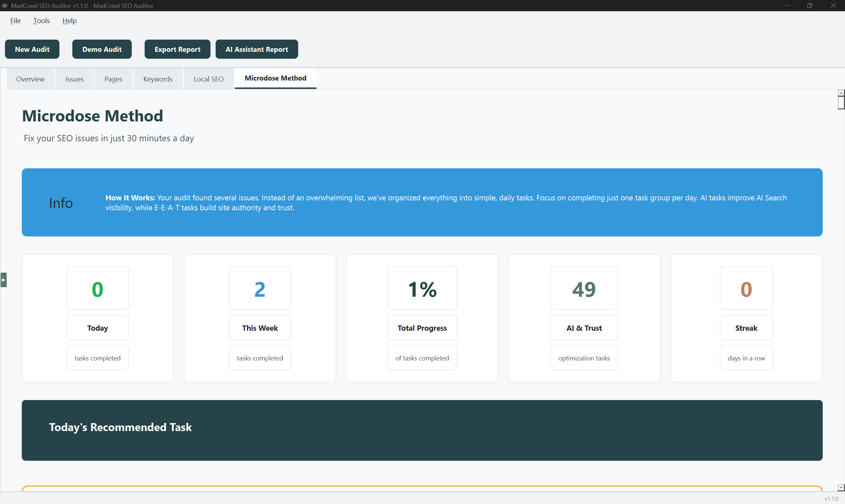Click the AI & Trust 49 stat card
Image resolution: width=845 pixels, height=504 pixels.
584,318
